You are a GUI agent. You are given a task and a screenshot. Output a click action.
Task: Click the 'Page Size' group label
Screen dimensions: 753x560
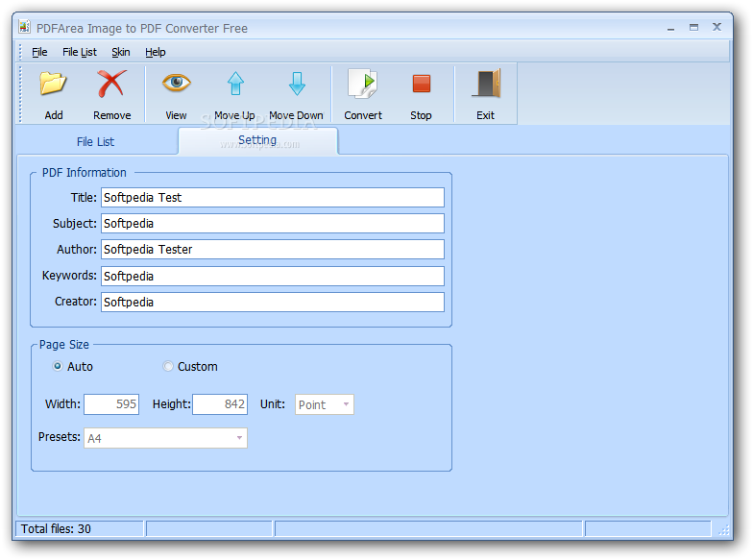click(63, 344)
